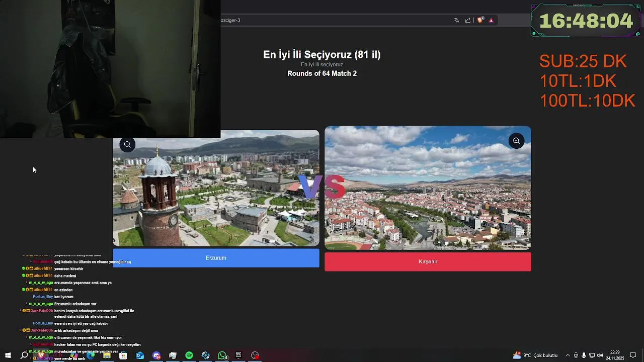This screenshot has width=644, height=362.
Task: Click the share page icon in address bar
Action: coord(468,20)
